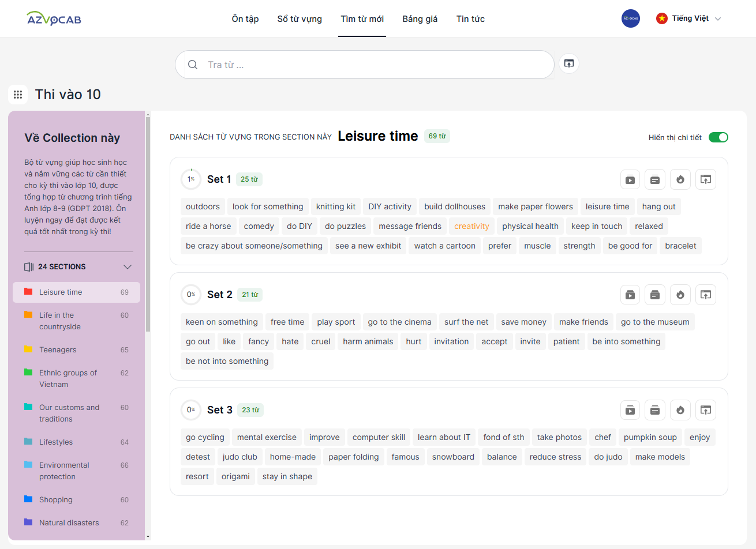Open the word chip outdoors
756x549 pixels.
coord(203,206)
